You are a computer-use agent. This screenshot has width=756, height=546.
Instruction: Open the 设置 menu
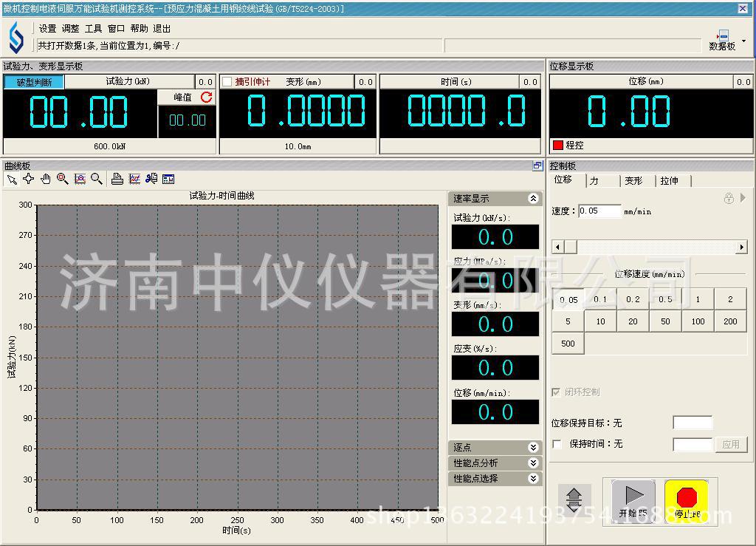tap(46, 29)
